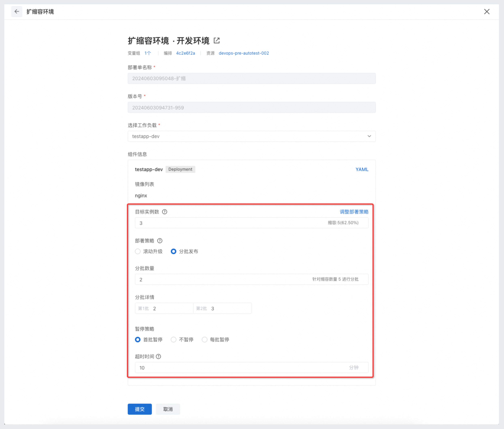Click the 镜像列表 label
The height and width of the screenshot is (429, 504).
tap(144, 184)
